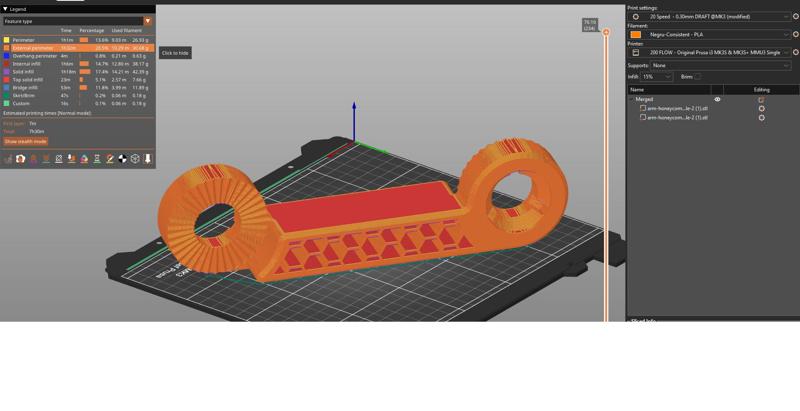
Task: Click Time column header in legend
Action: tap(66, 31)
